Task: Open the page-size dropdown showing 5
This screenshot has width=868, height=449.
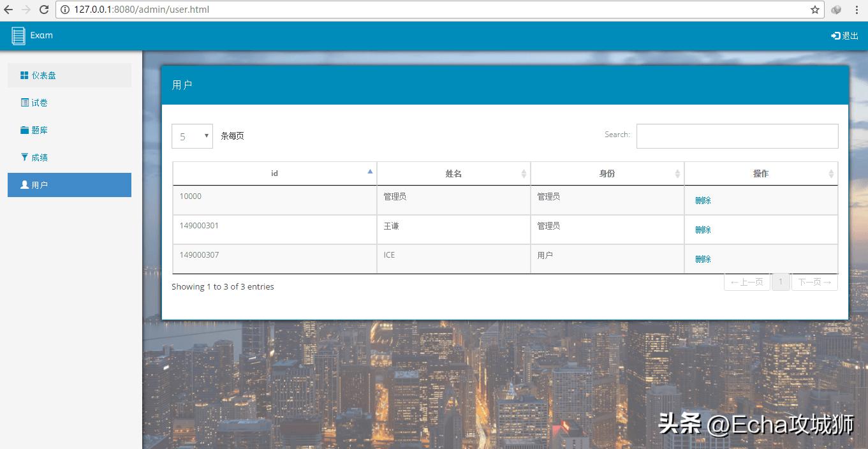Action: [x=192, y=136]
